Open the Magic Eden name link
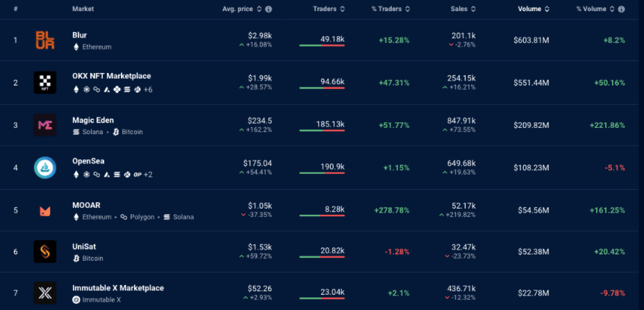 (x=93, y=120)
